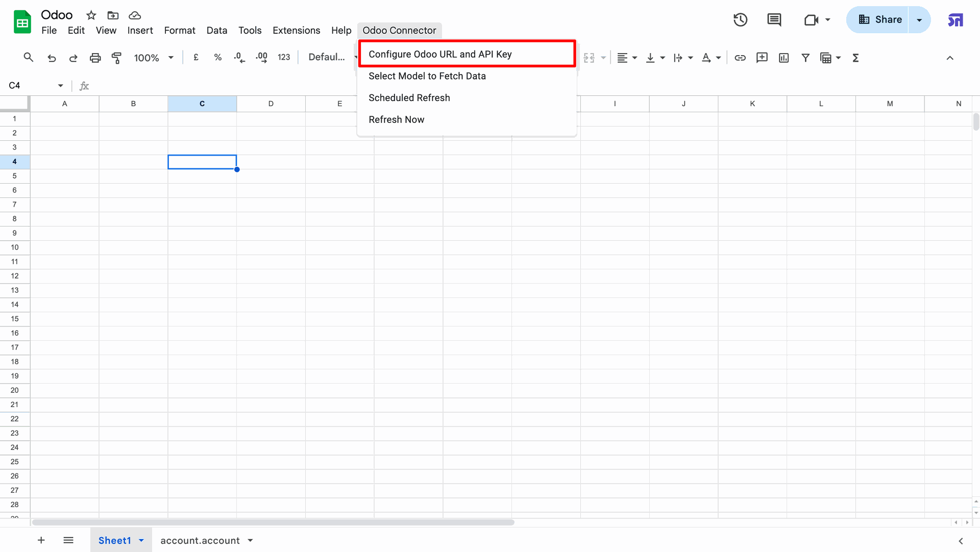Choose Refresh Now menu entry
The height and width of the screenshot is (552, 980).
[x=396, y=119]
